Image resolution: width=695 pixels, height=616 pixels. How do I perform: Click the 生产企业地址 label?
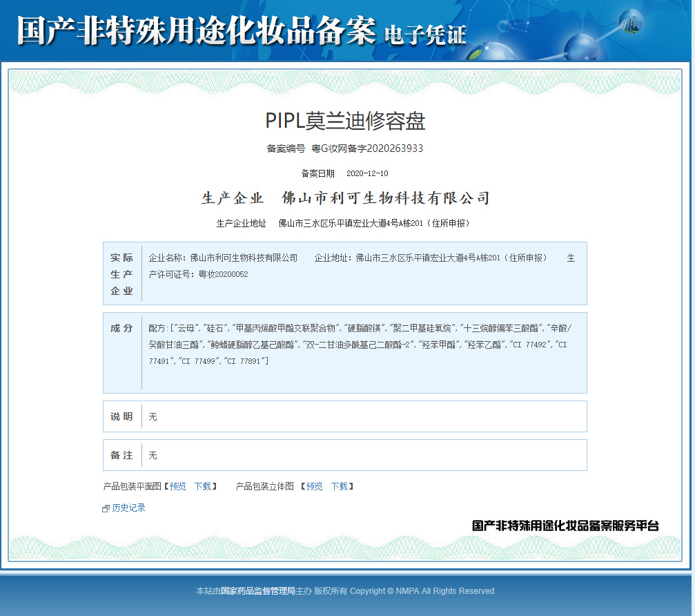[241, 223]
